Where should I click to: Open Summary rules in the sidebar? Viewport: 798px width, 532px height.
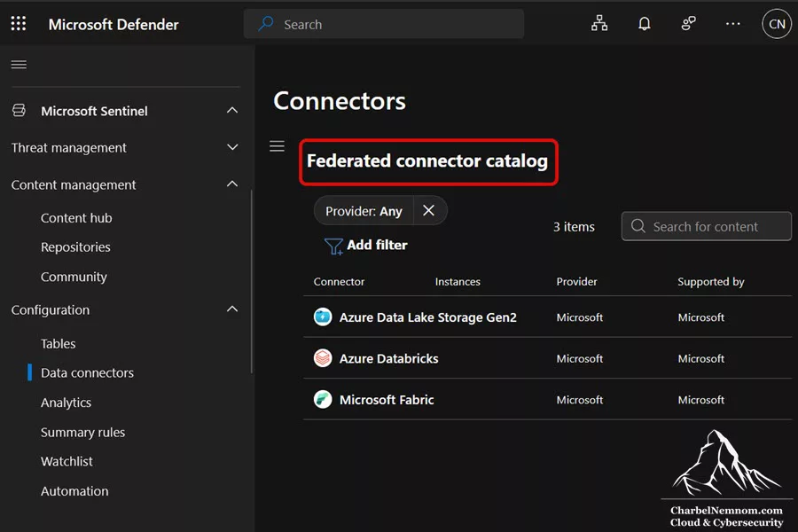(x=82, y=432)
